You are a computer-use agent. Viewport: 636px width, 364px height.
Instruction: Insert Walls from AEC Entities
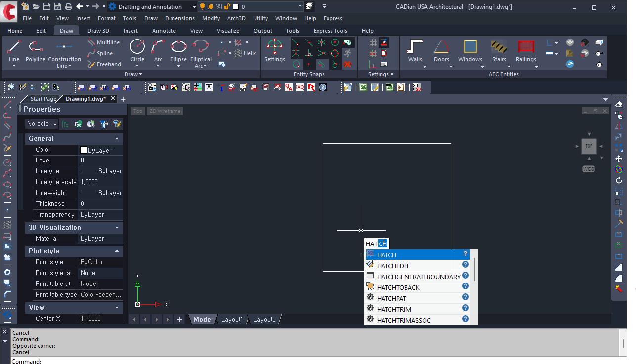click(415, 51)
